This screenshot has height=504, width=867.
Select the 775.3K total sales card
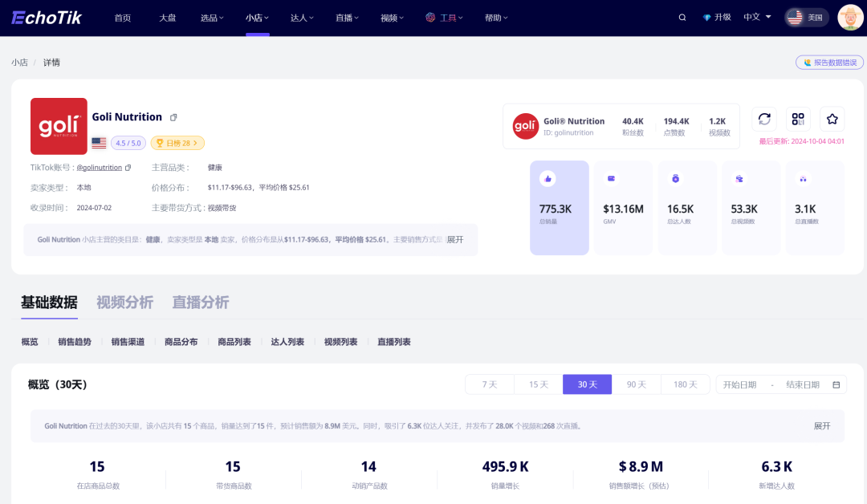[560, 208]
